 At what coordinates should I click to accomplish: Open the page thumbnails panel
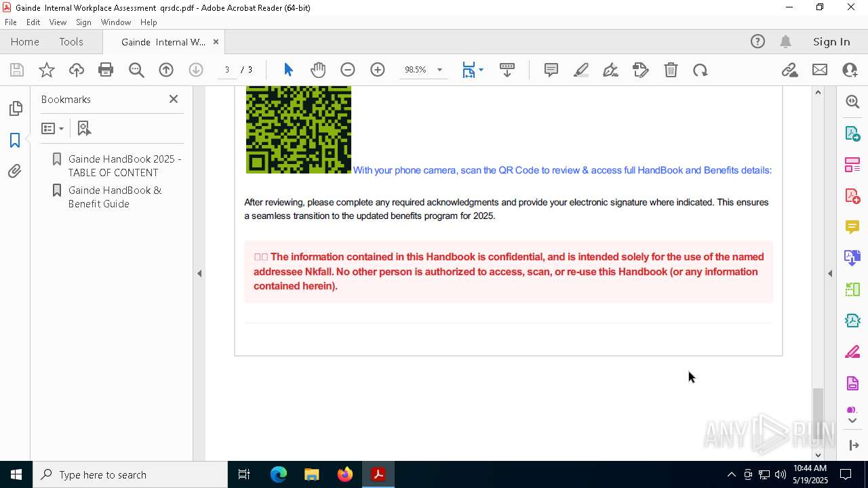[15, 108]
